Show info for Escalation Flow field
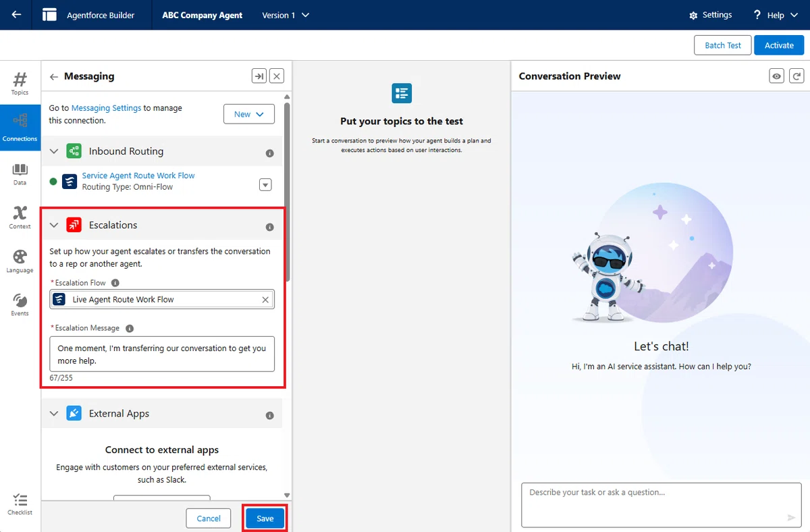The height and width of the screenshot is (532, 810). (115, 283)
